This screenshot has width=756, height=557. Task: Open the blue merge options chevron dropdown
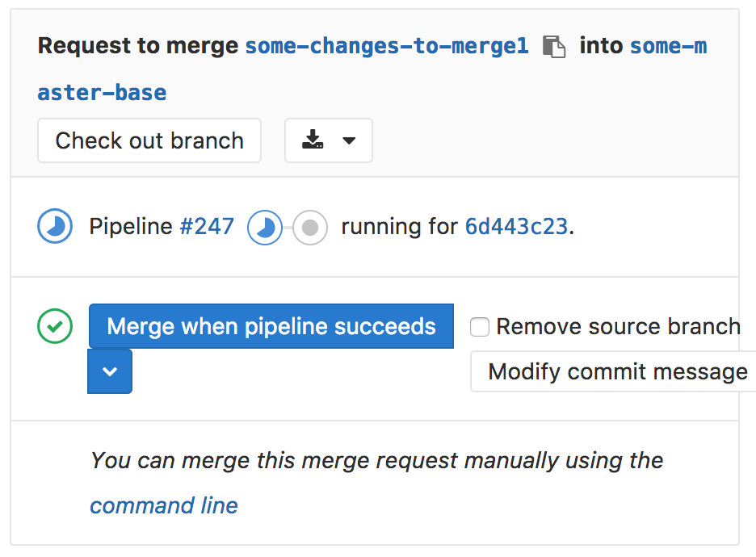tap(110, 371)
